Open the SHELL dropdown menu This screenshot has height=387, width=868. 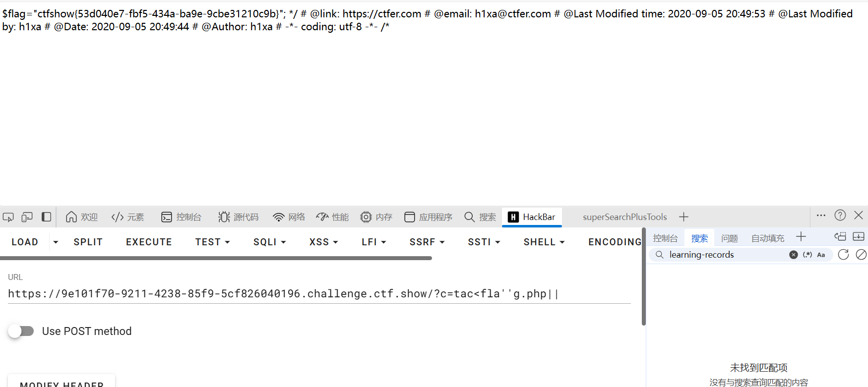544,242
